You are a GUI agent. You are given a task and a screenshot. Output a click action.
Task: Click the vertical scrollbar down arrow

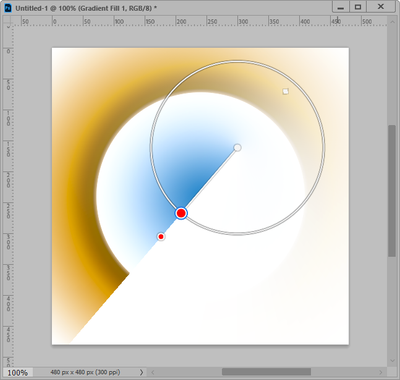392,361
